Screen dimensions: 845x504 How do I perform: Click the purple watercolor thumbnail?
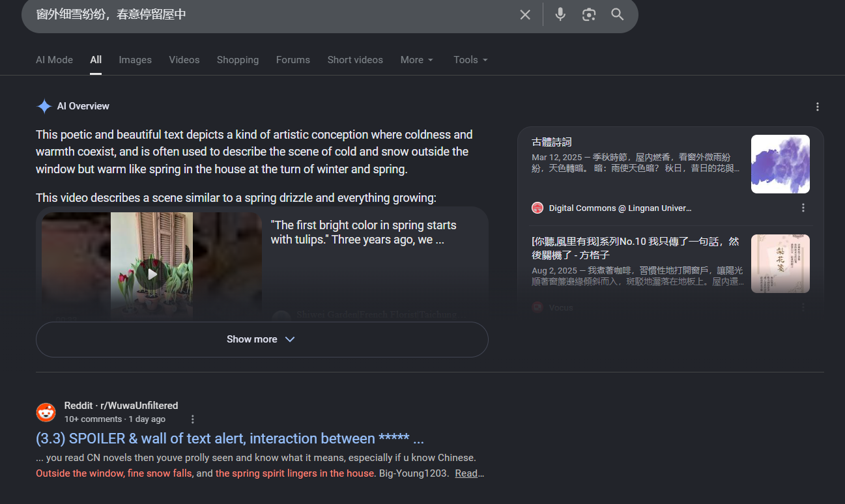pyautogui.click(x=781, y=164)
